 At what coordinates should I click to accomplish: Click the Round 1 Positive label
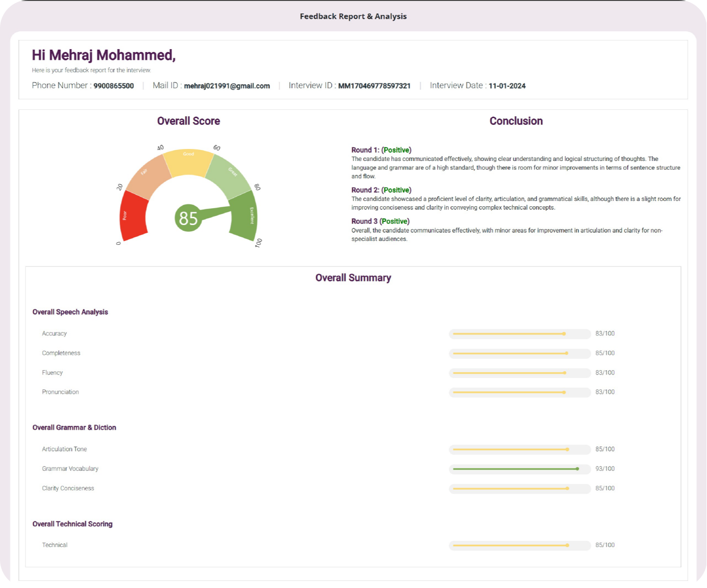(396, 150)
